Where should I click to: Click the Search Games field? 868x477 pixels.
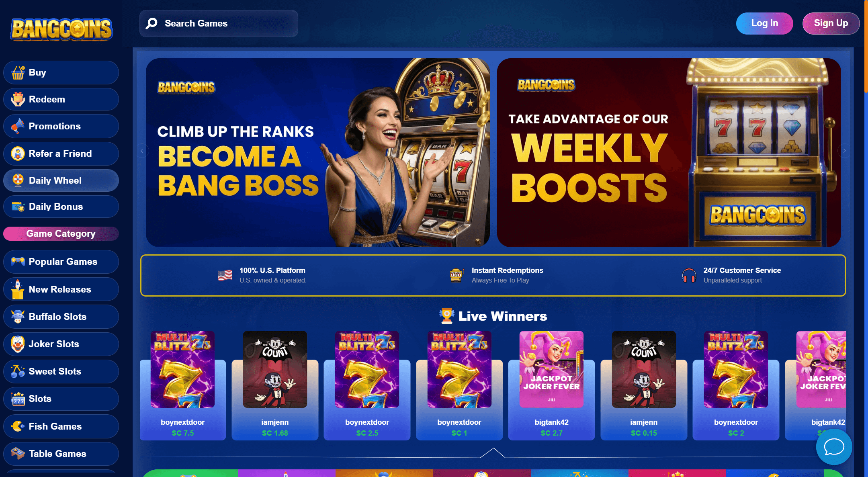pyautogui.click(x=219, y=23)
